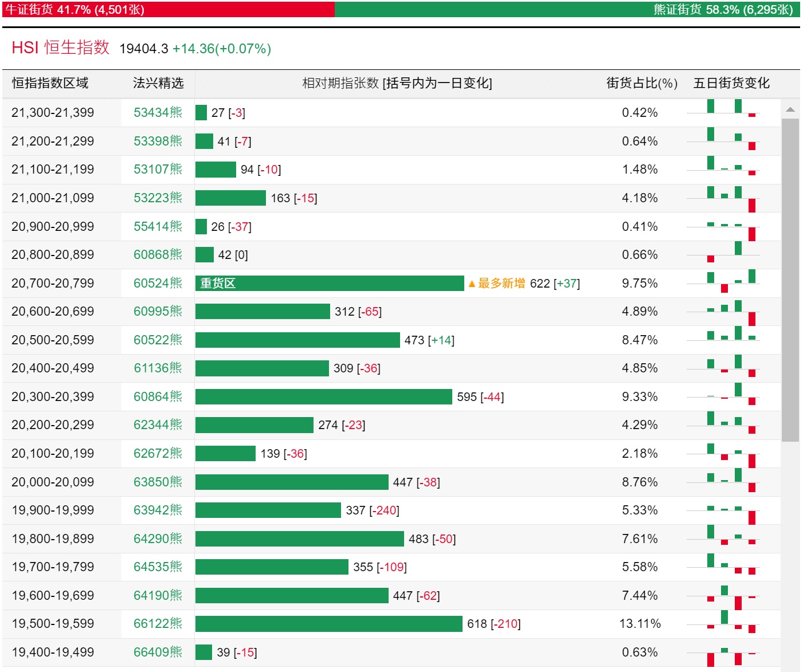Click the 13.11% street share value
Screen dimensions: 803x672
[x=640, y=624]
